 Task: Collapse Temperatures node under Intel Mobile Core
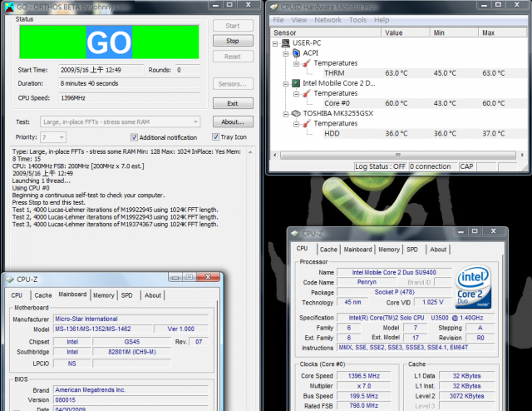(x=296, y=94)
